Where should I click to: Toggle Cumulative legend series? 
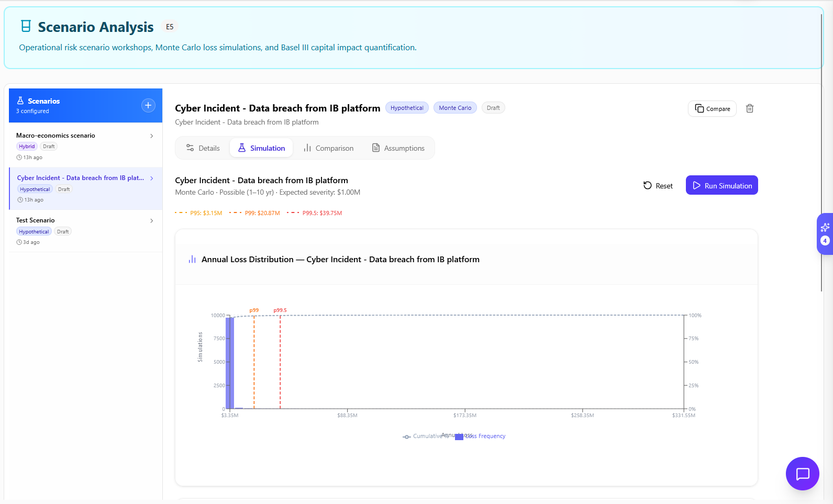pyautogui.click(x=423, y=436)
